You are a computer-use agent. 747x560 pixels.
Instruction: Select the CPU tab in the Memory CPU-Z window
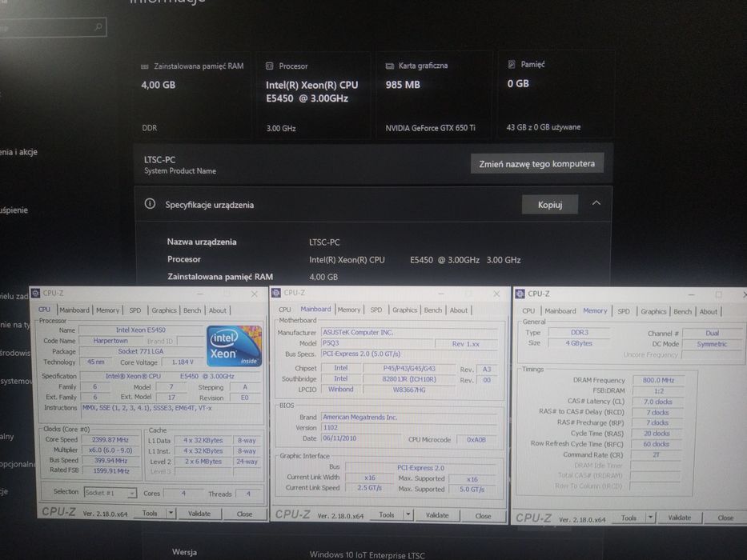528,310
